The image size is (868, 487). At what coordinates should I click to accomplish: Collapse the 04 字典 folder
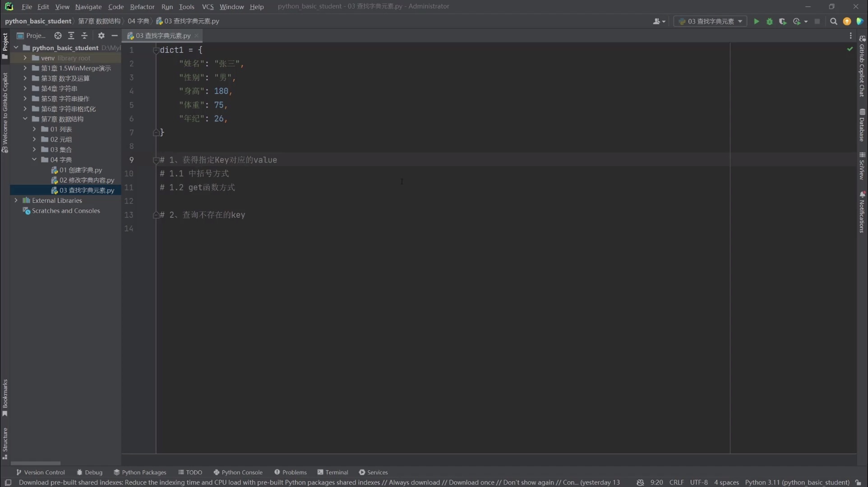point(34,160)
